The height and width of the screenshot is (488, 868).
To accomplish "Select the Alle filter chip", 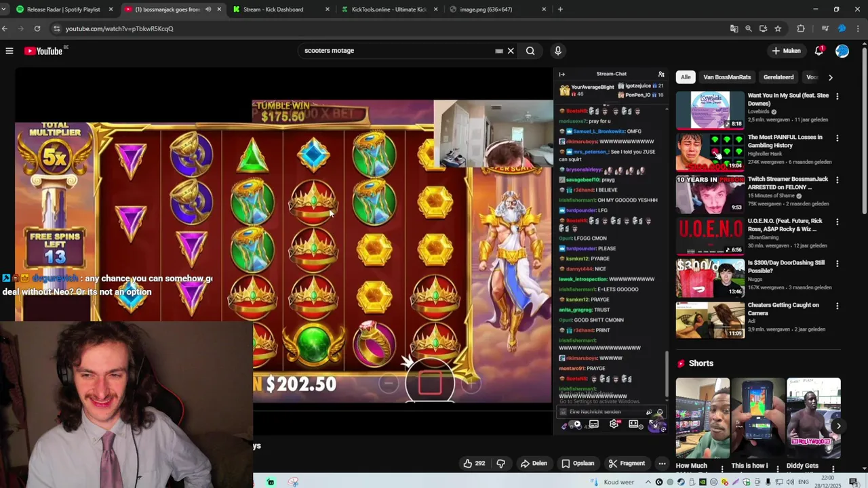I will [x=686, y=77].
